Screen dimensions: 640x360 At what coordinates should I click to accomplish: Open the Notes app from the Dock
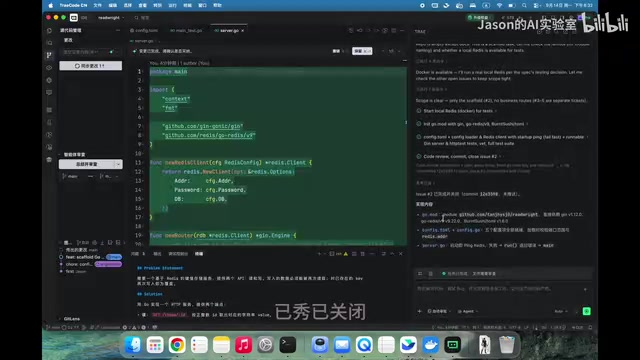221,345
